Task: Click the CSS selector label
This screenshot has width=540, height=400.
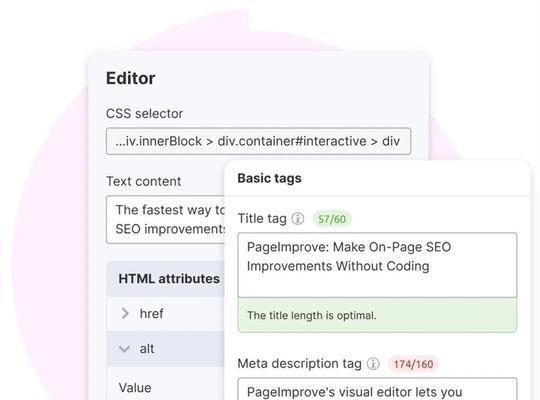Action: tap(144, 113)
